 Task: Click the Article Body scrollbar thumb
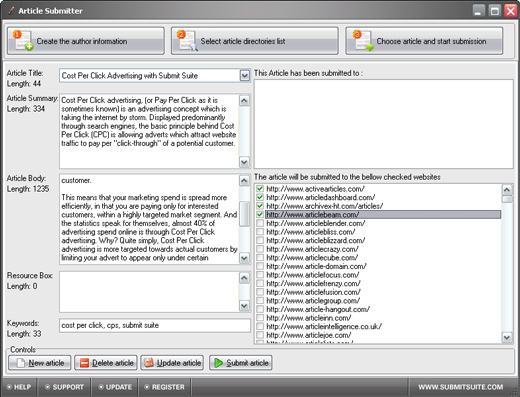244,214
